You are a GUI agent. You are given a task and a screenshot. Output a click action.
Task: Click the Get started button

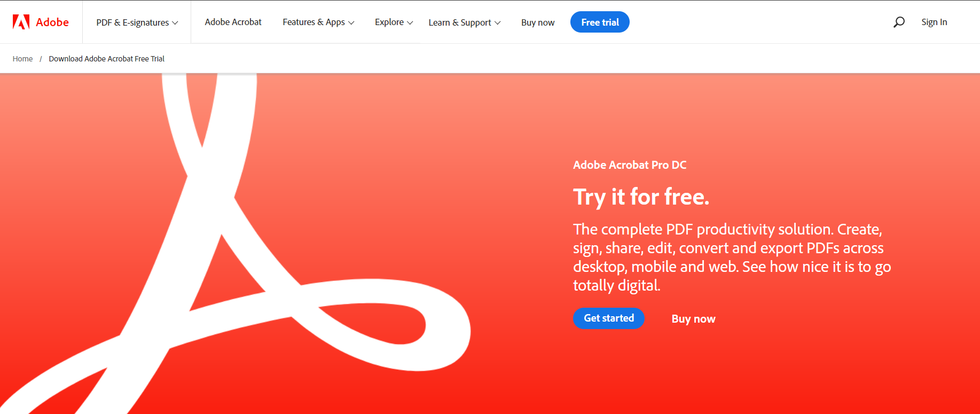pos(609,318)
